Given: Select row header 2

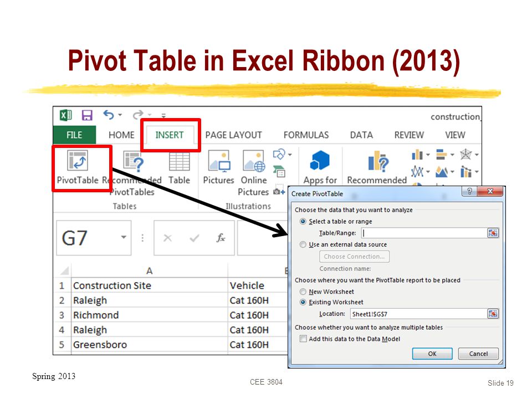Looking at the screenshot, I should tap(62, 300).
